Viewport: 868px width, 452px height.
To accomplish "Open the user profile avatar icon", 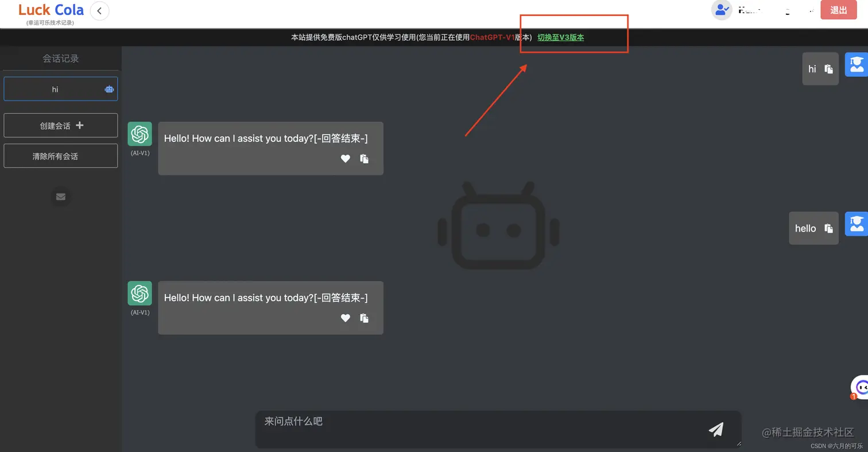I will (x=721, y=10).
